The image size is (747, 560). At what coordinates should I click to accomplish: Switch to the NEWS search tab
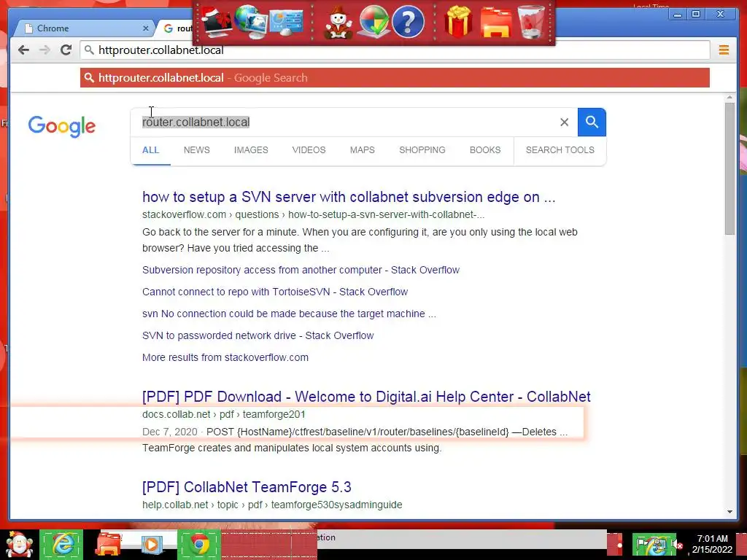click(197, 150)
